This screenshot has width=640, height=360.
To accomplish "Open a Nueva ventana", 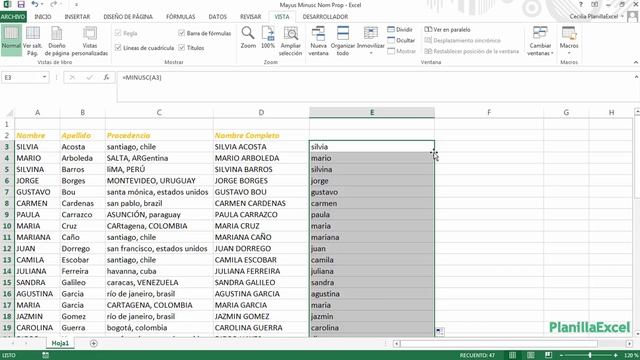I will [x=318, y=41].
